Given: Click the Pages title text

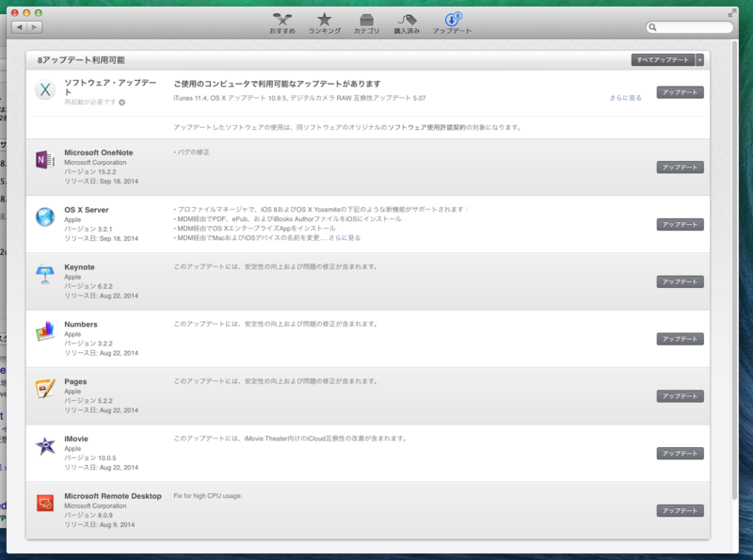Looking at the screenshot, I should coord(75,381).
